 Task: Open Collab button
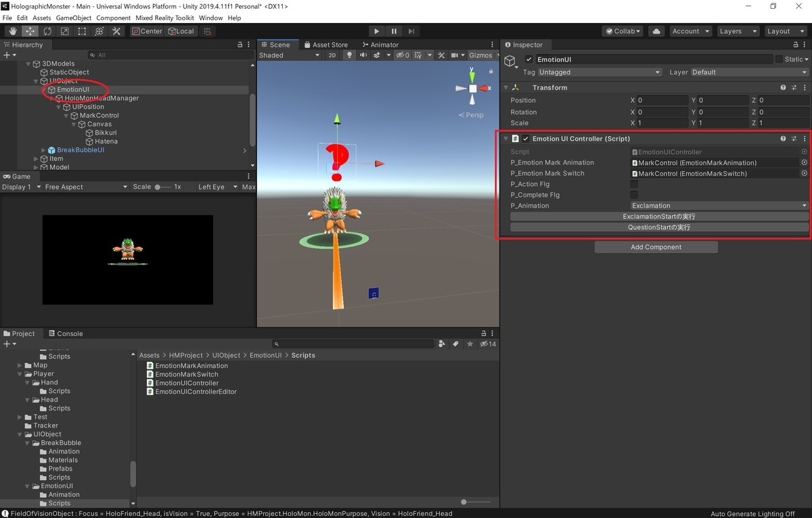(x=623, y=31)
